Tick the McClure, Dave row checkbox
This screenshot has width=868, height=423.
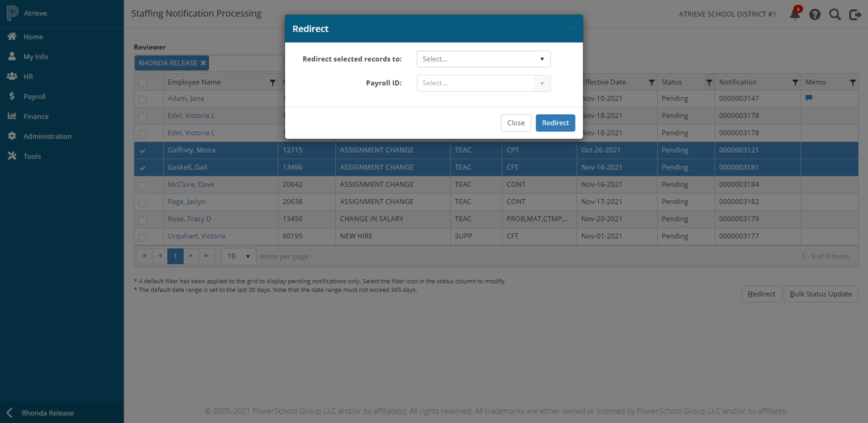point(142,185)
